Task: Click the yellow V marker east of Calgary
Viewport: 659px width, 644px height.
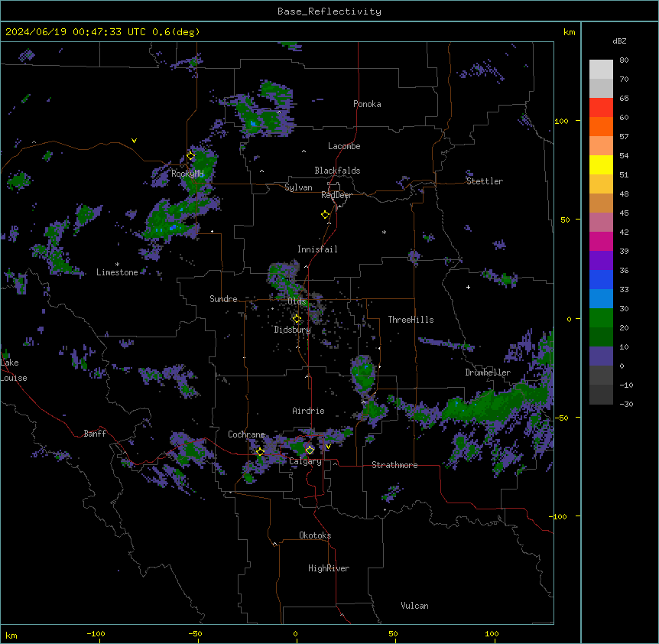Action: [x=328, y=447]
